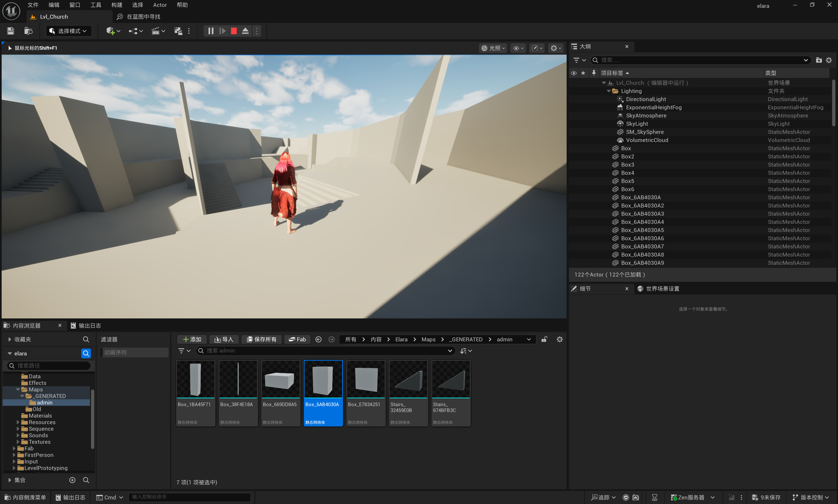Pause the play-in-editor simulation

pos(210,31)
